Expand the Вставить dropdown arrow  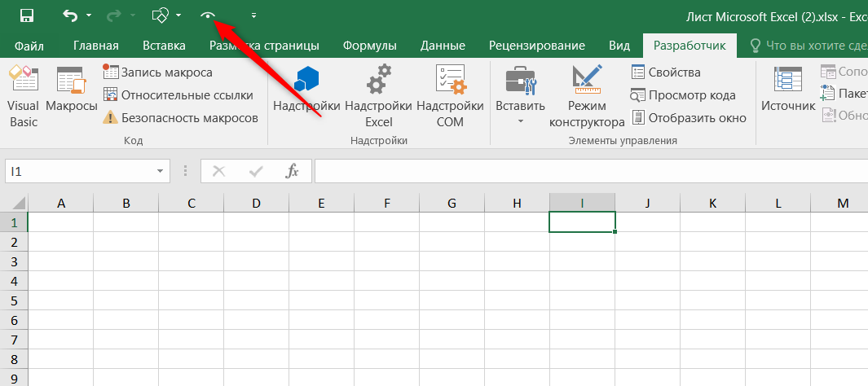coord(520,121)
